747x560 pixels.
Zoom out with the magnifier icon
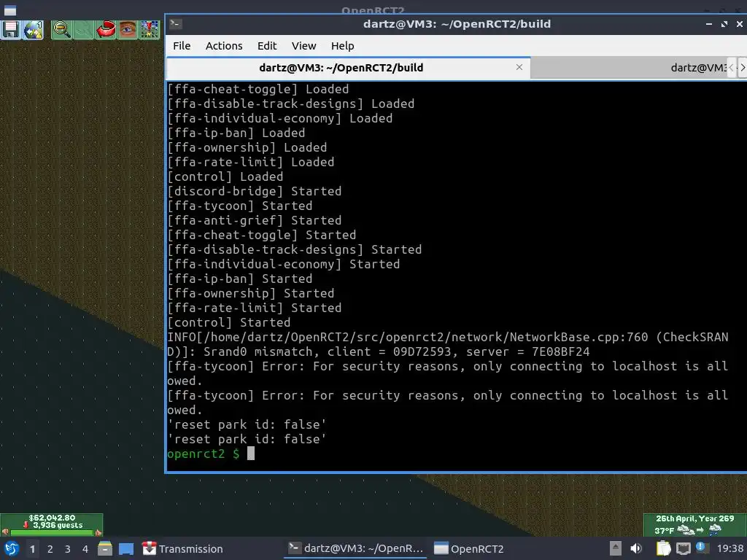pyautogui.click(x=62, y=29)
